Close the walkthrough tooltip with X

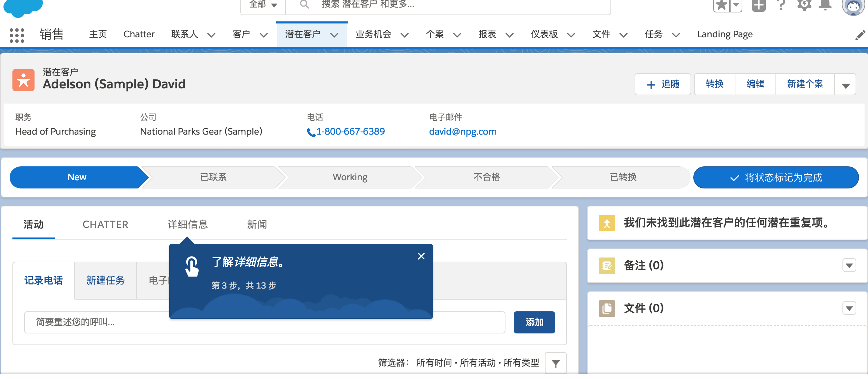[x=421, y=256]
